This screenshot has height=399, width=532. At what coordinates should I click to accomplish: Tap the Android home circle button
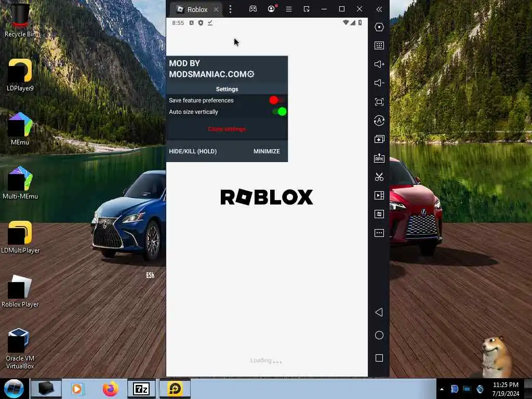(x=379, y=335)
